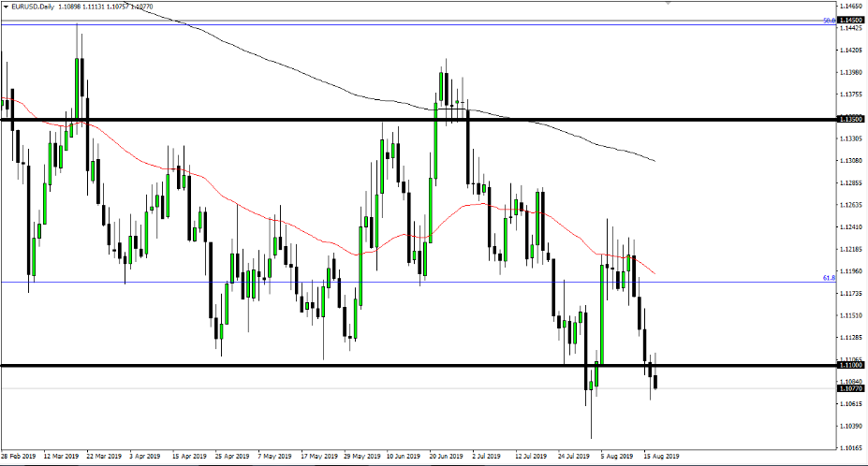Image resolution: width=868 pixels, height=466 pixels.
Task: Click the last black candle on the chart
Action: [x=656, y=382]
